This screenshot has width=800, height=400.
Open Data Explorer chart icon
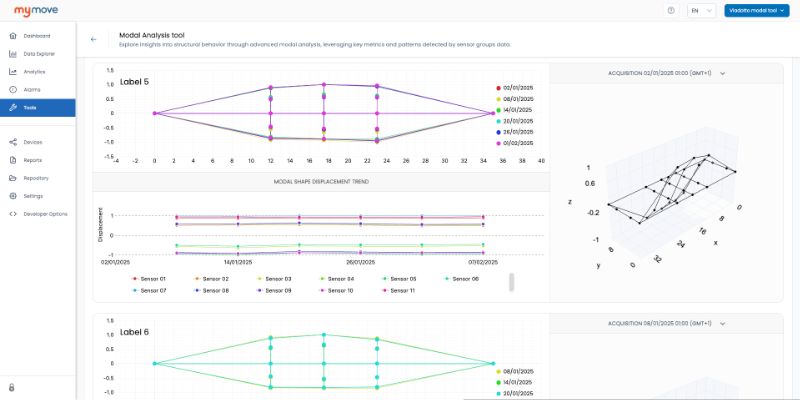13,54
